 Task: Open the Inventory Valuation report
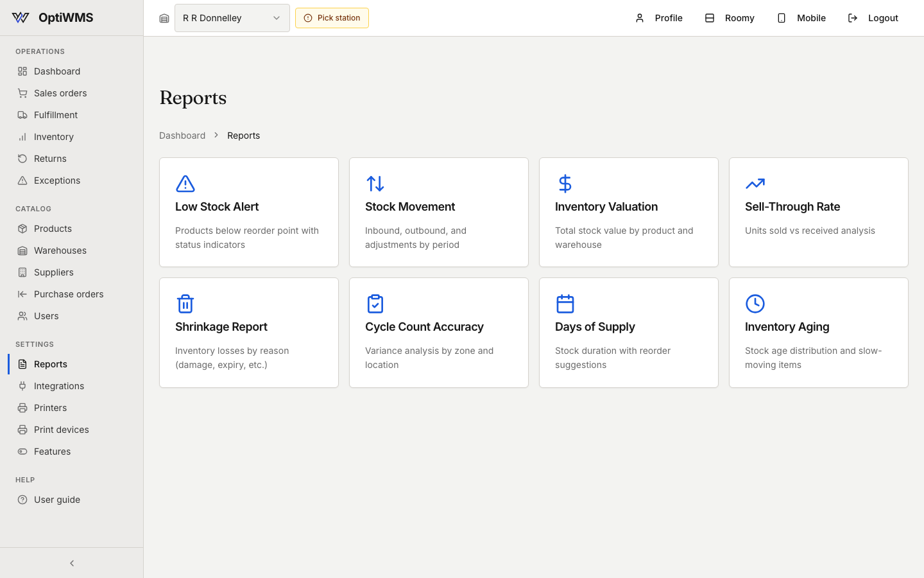click(x=629, y=212)
